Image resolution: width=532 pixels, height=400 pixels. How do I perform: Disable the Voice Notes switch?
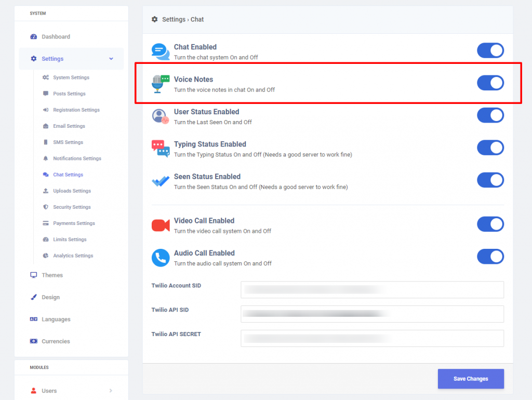(x=490, y=83)
